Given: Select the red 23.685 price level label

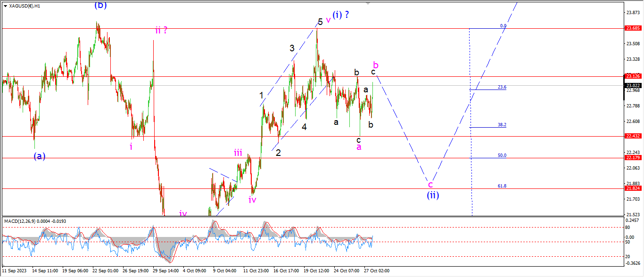Looking at the screenshot, I should [x=632, y=28].
